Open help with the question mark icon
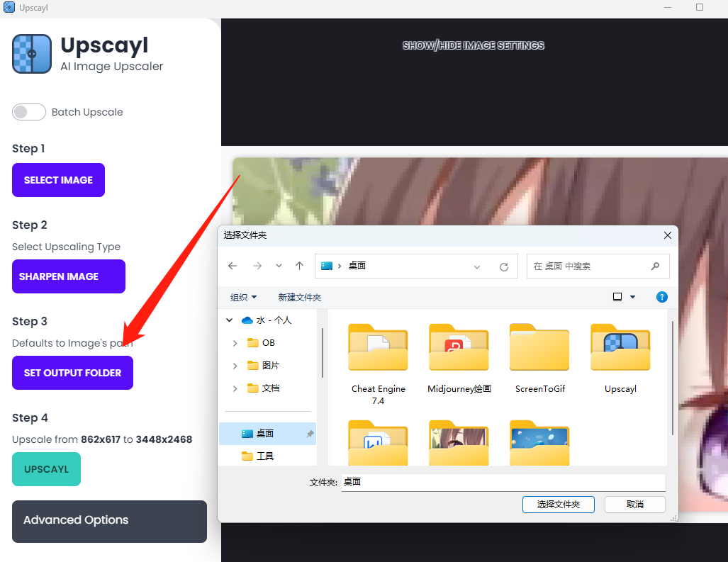The image size is (728, 562). tap(661, 297)
